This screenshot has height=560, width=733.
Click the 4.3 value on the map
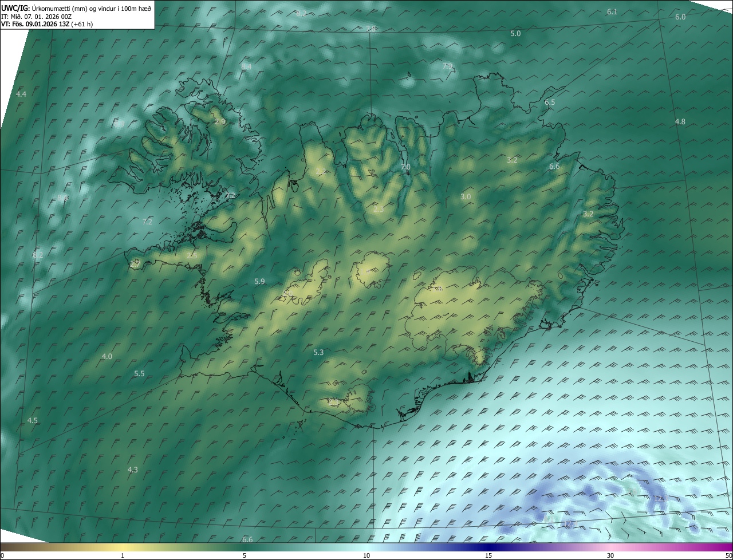click(132, 470)
